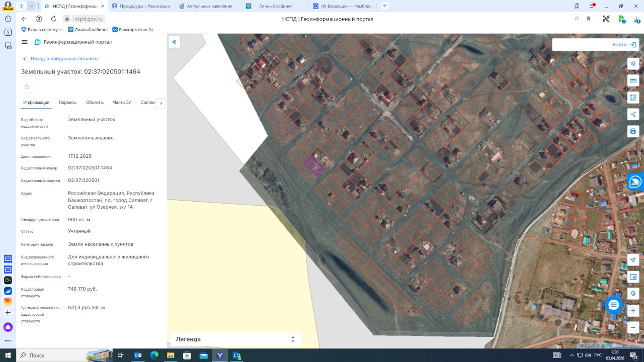Screen dimensions: 644x362
Task: Open a new browser tab
Action: point(385,6)
